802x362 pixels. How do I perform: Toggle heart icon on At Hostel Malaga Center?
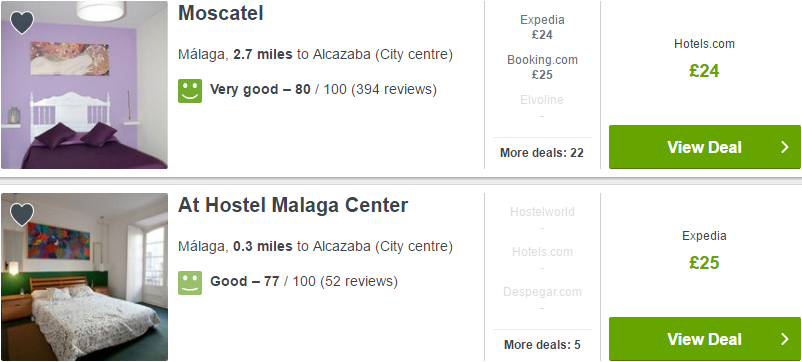[x=22, y=215]
